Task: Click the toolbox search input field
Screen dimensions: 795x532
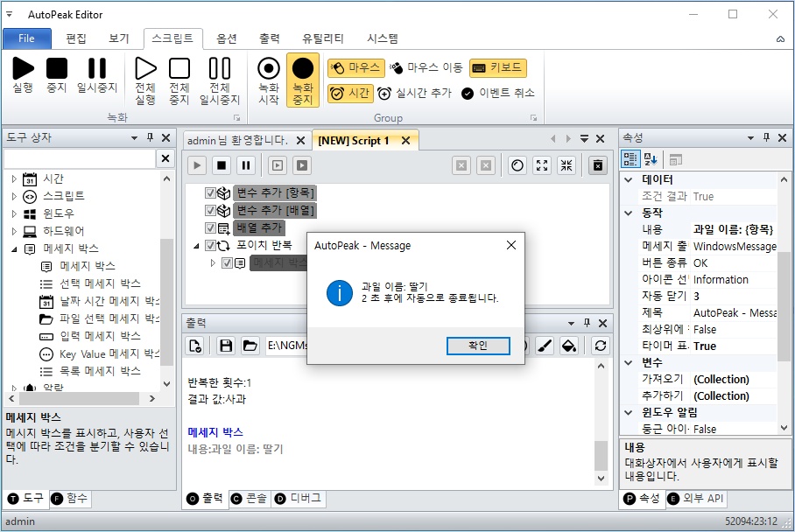Action: [80, 158]
